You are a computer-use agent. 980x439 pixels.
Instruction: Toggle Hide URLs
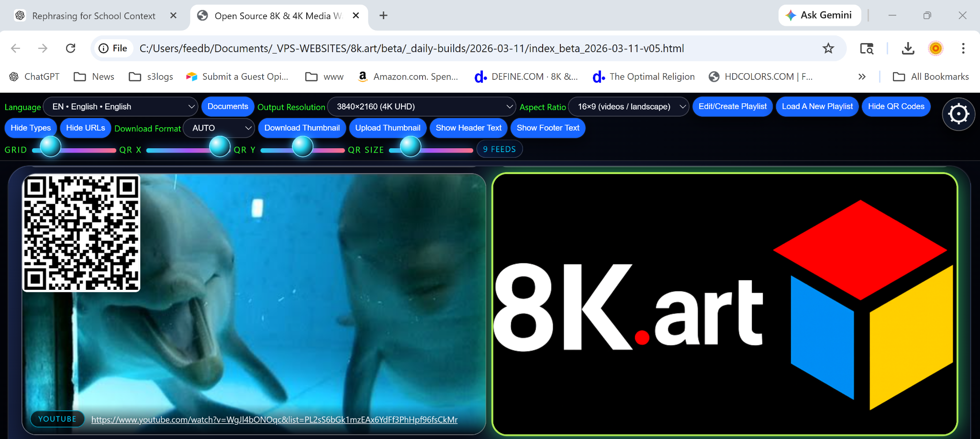86,128
